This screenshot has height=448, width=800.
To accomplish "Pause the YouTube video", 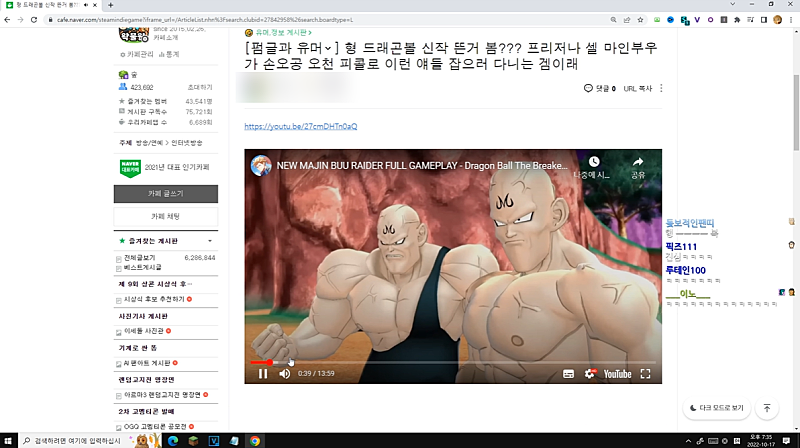I will coord(263,374).
